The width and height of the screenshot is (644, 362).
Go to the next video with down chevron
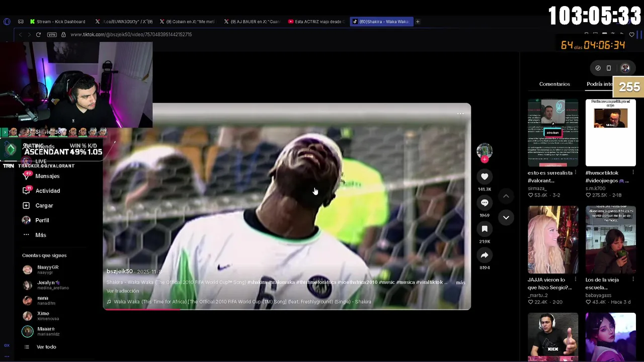pyautogui.click(x=506, y=217)
